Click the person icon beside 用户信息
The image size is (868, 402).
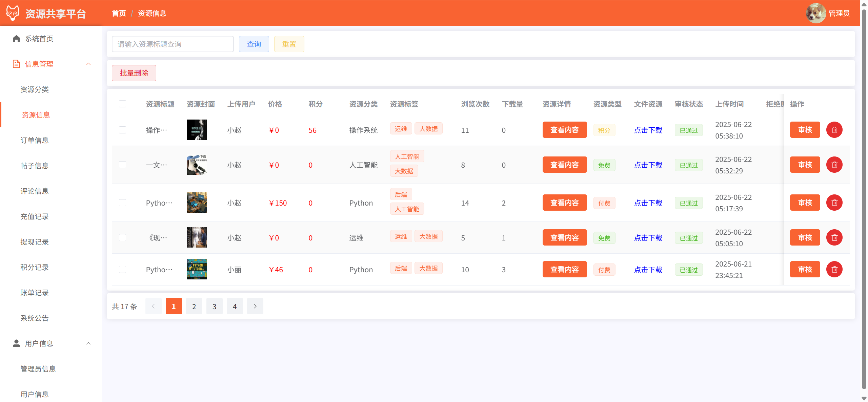click(x=16, y=343)
